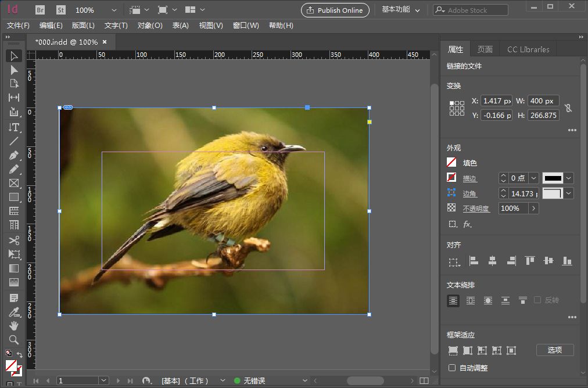Screen dimensions: 588x388
Task: Open the zoom level 100% dropdown
Action: [113, 10]
